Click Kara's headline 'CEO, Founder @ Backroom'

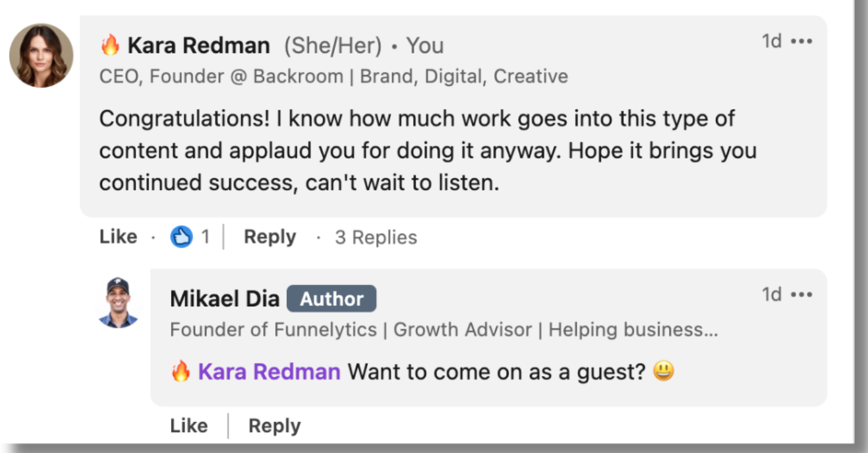point(221,76)
